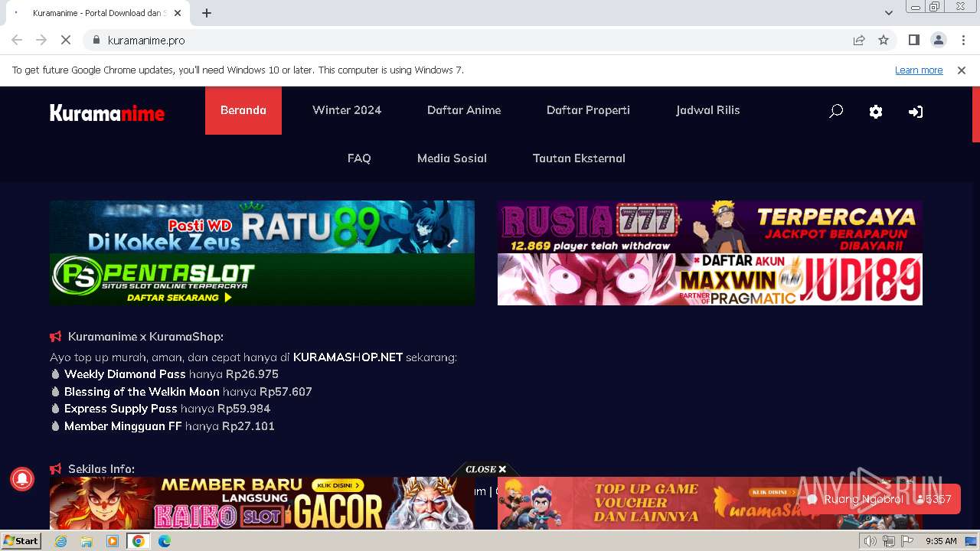
Task: Open the Media Sosial menu
Action: tap(452, 158)
